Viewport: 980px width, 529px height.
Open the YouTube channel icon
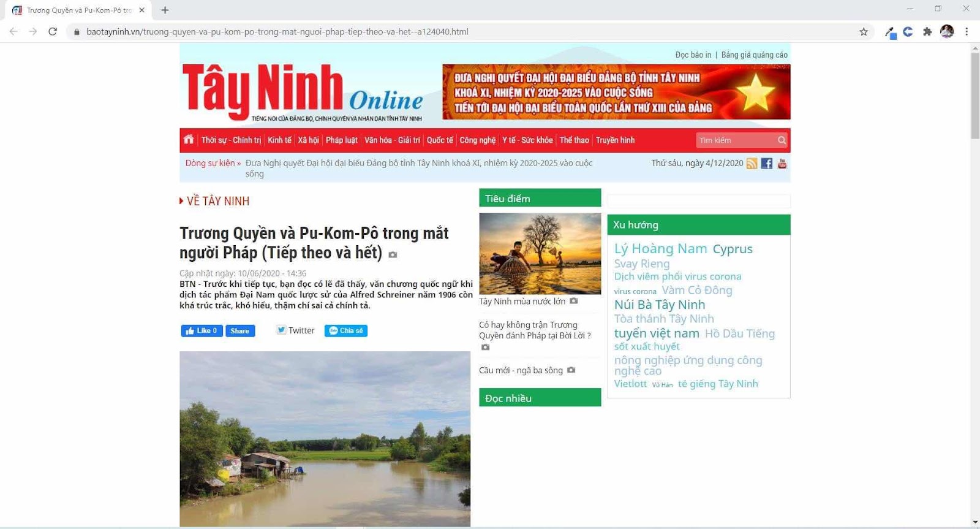[x=782, y=164]
